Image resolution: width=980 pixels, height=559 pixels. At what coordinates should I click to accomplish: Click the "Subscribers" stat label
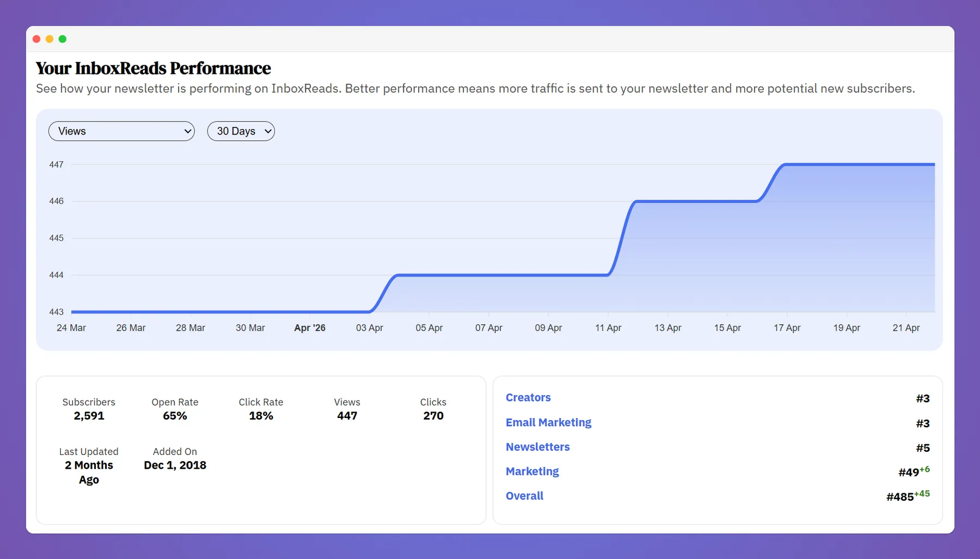(89, 402)
